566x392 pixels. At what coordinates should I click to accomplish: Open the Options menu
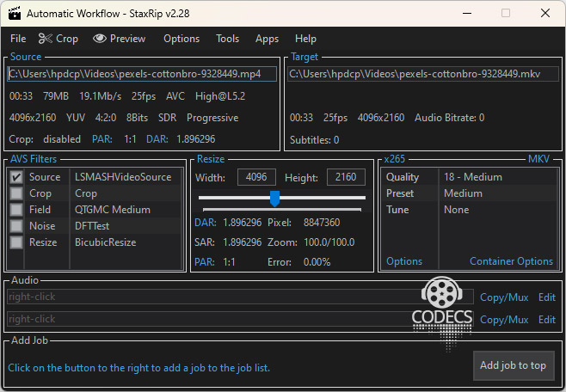point(181,39)
